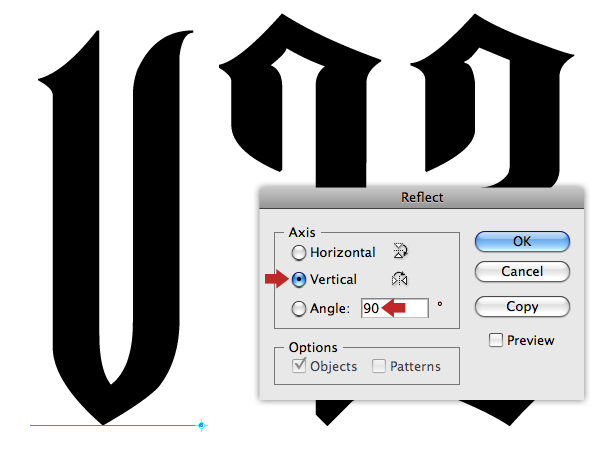Enable the Preview checkbox

tap(496, 340)
